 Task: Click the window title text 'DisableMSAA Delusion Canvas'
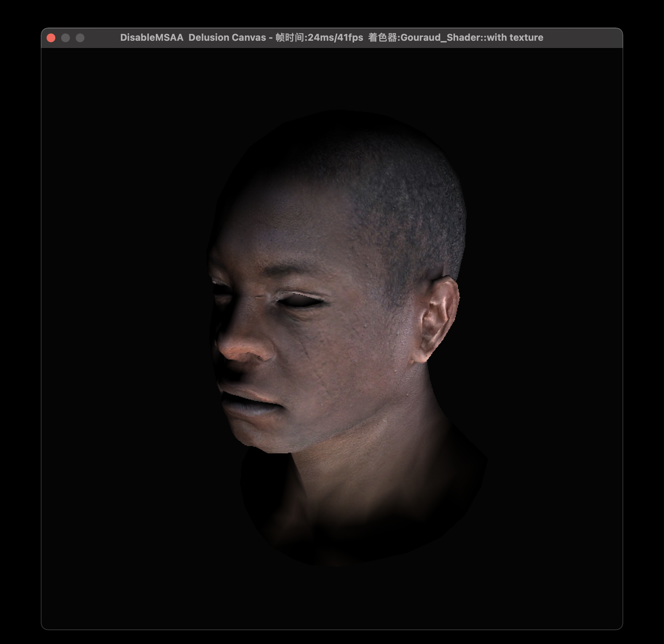pos(193,37)
